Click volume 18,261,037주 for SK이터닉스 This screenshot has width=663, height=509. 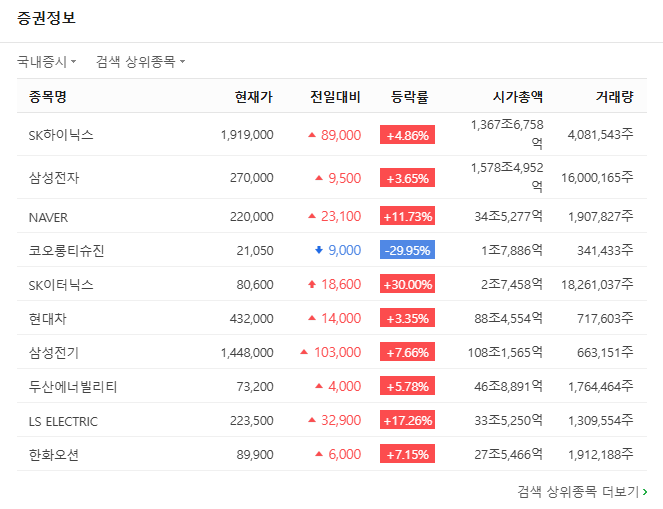(x=597, y=285)
